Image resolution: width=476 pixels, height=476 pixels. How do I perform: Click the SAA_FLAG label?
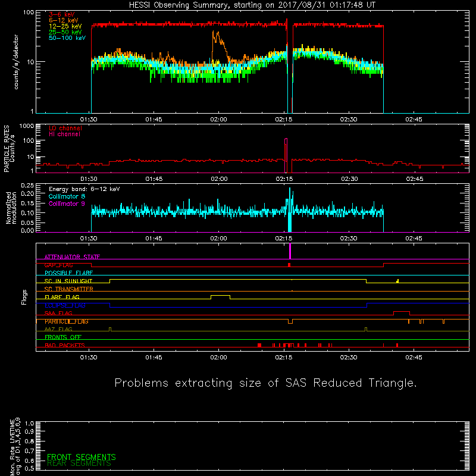(x=58, y=314)
